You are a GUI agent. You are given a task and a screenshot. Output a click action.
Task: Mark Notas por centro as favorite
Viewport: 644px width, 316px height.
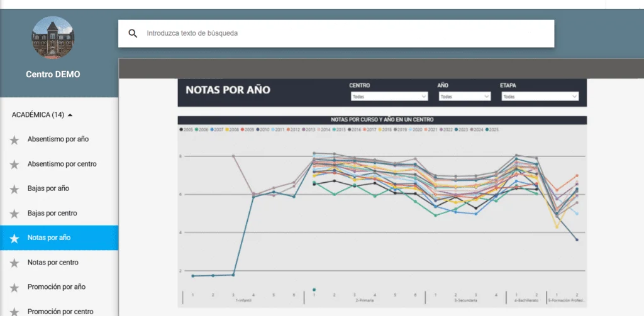(14, 263)
